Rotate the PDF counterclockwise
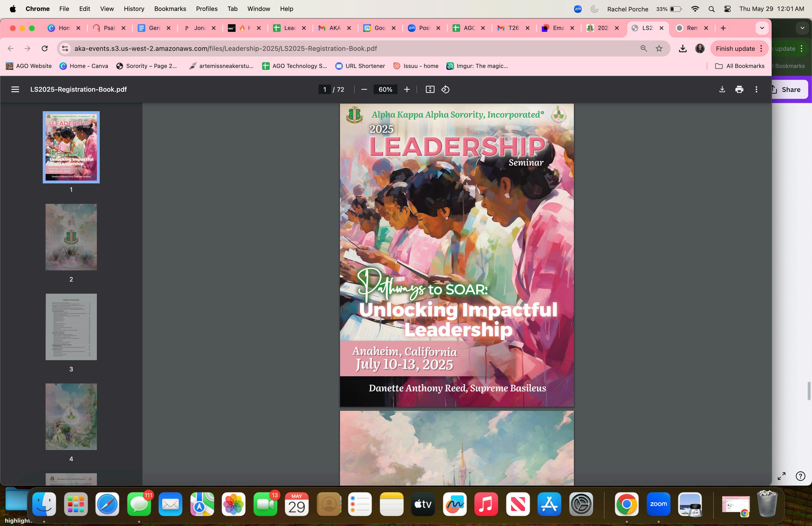The image size is (812, 526). click(445, 89)
